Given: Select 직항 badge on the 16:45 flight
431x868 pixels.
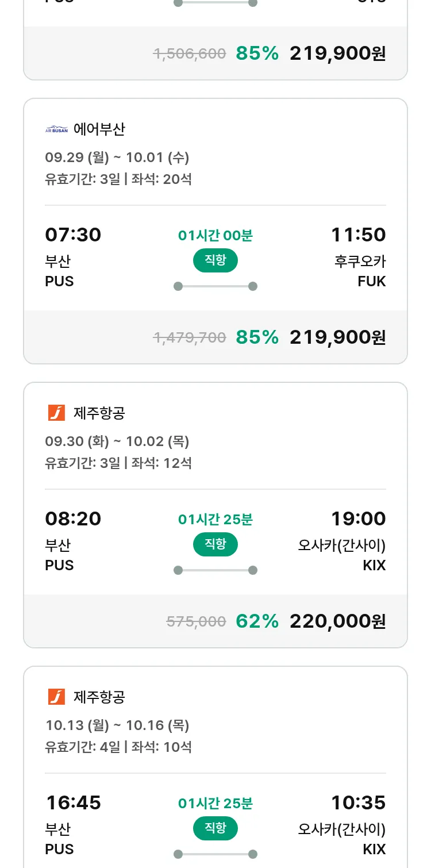Looking at the screenshot, I should coord(215,828).
